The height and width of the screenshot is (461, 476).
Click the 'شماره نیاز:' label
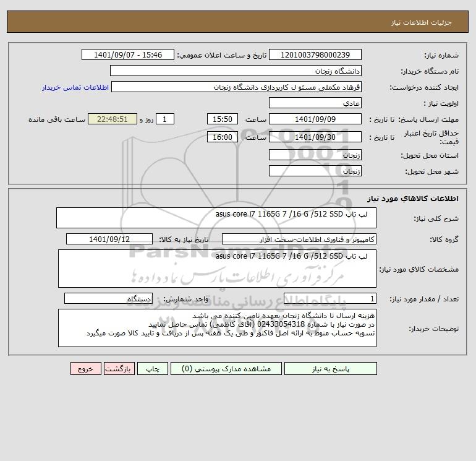pyautogui.click(x=441, y=55)
